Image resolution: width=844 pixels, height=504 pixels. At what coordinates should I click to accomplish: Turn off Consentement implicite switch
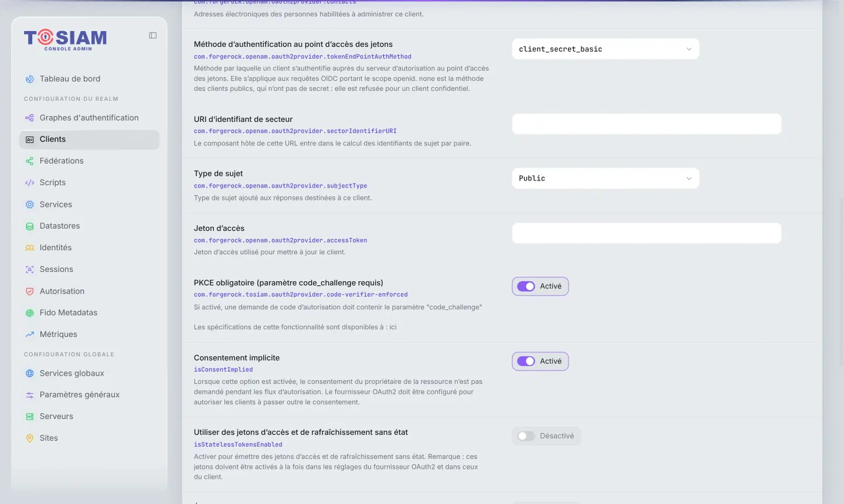point(526,362)
